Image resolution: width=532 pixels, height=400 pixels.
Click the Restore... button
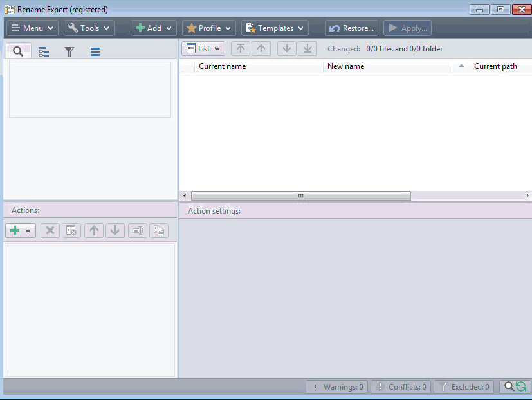(351, 28)
